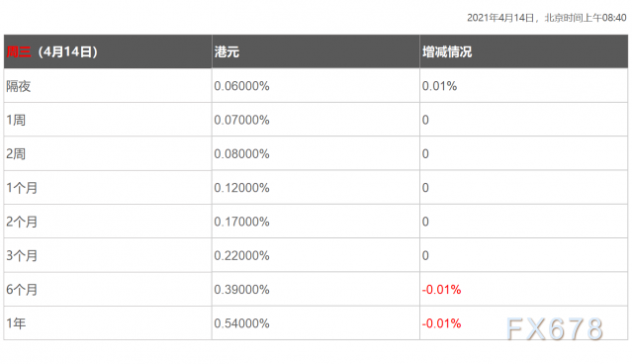Click the 1个月 row label
Viewport: 633px width, 364px height.
click(22, 188)
